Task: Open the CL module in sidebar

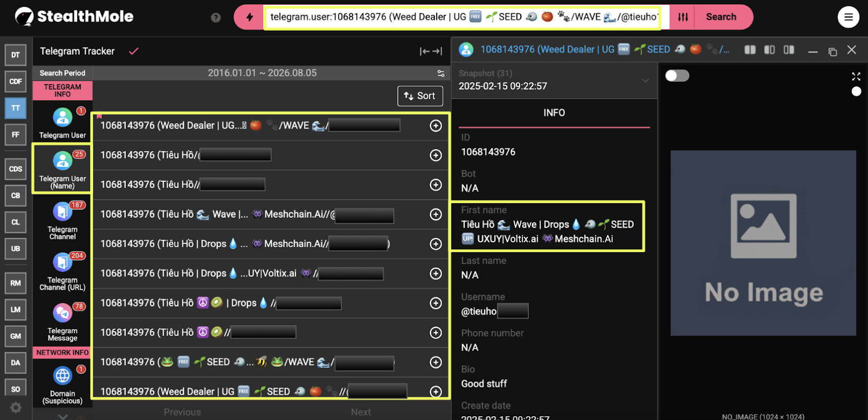Action: [16, 222]
